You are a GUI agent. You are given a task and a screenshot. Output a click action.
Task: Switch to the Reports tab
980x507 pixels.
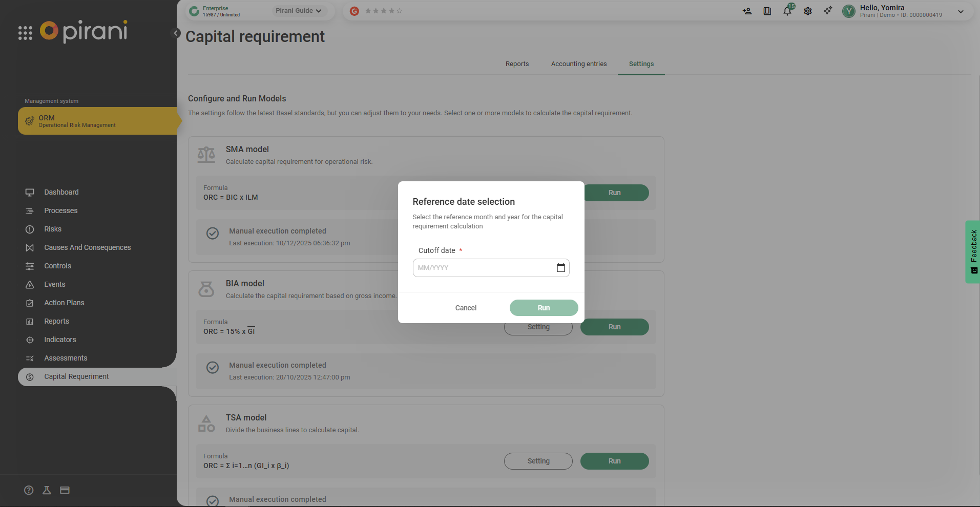(517, 64)
